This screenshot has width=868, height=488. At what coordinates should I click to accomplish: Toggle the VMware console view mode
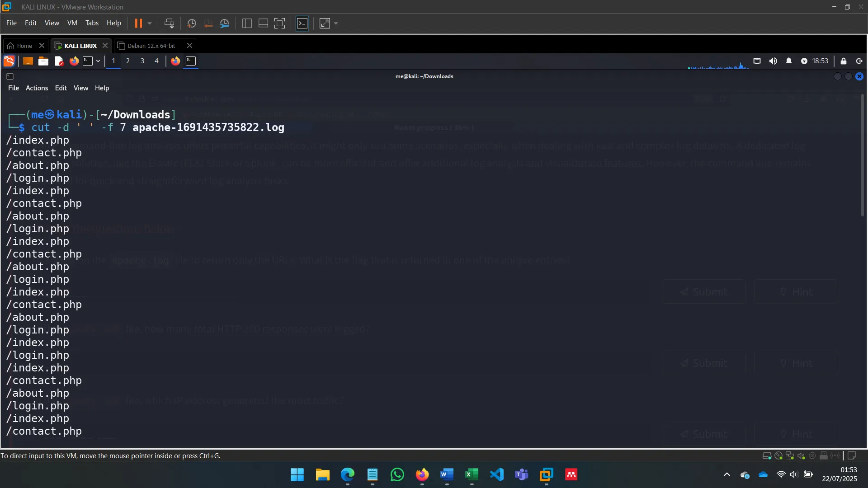point(302,23)
